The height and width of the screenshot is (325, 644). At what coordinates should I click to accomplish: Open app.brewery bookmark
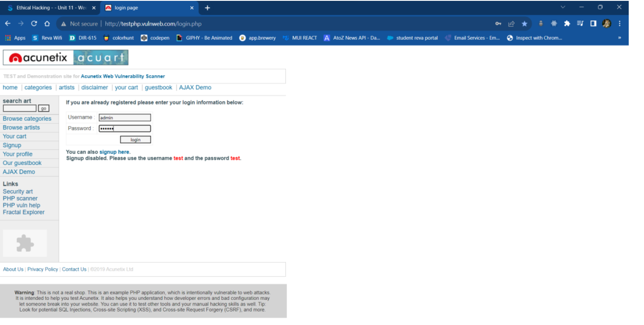coord(258,38)
